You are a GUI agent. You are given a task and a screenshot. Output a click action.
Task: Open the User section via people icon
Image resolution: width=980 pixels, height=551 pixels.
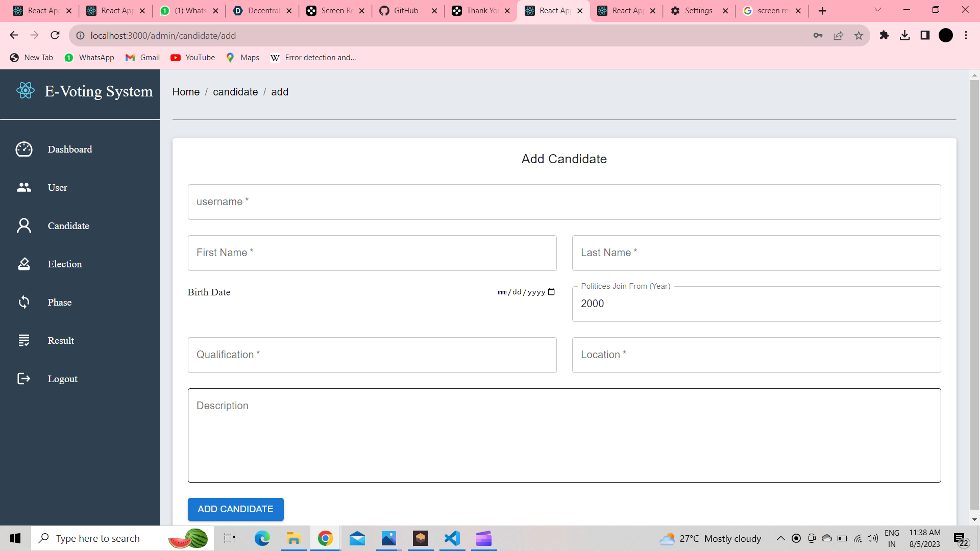click(24, 187)
